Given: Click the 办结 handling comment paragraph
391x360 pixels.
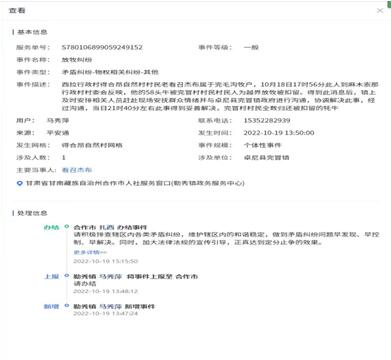Looking at the screenshot, I should tap(226, 238).
